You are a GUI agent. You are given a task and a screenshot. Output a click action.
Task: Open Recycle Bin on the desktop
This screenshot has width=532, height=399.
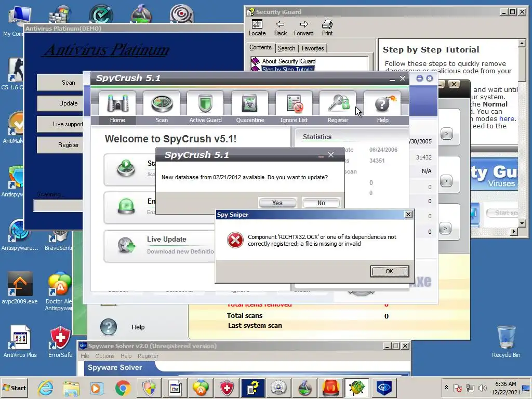coord(506,342)
